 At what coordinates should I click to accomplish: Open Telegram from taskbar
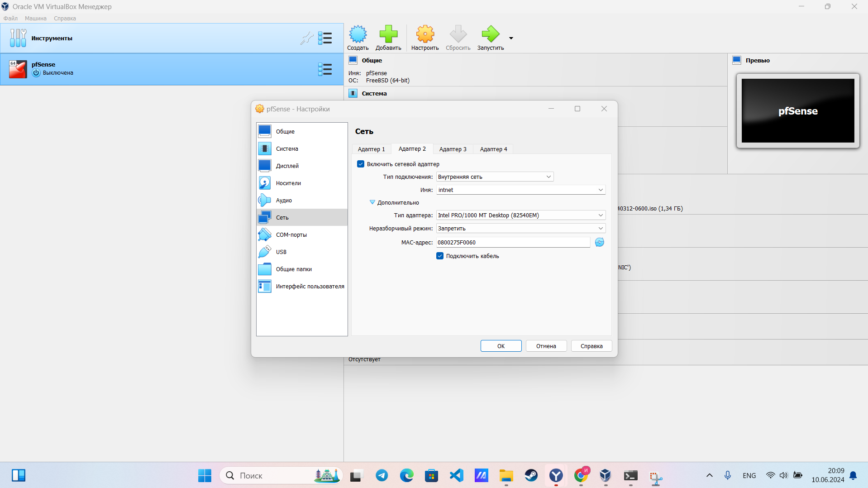point(382,475)
